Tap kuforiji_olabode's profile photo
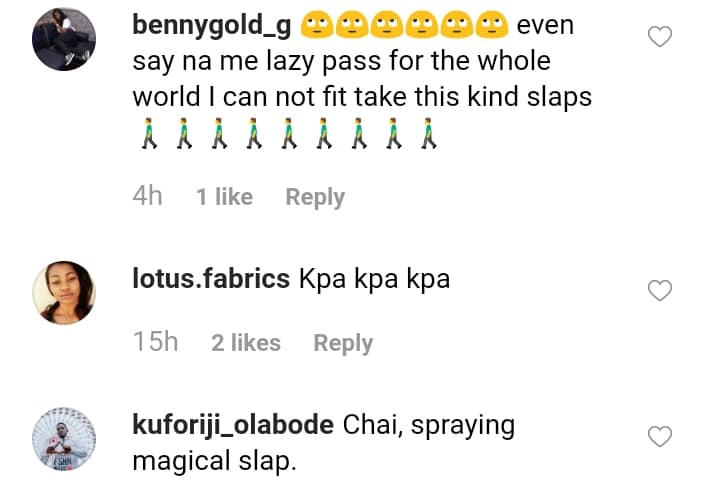 click(x=64, y=439)
